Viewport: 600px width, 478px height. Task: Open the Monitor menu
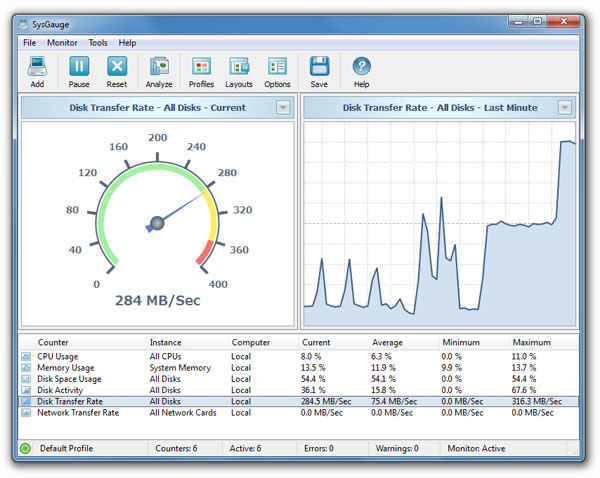[x=62, y=43]
